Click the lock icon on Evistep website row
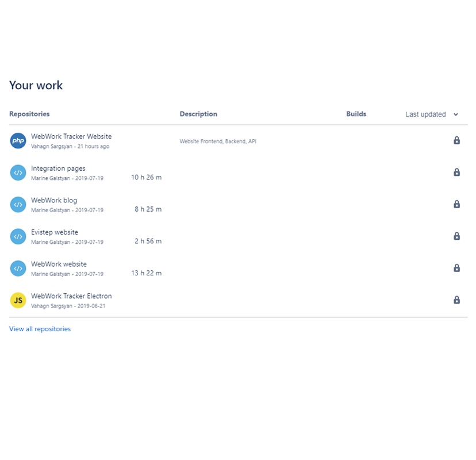Screen dimensions: 476x460 (x=456, y=236)
